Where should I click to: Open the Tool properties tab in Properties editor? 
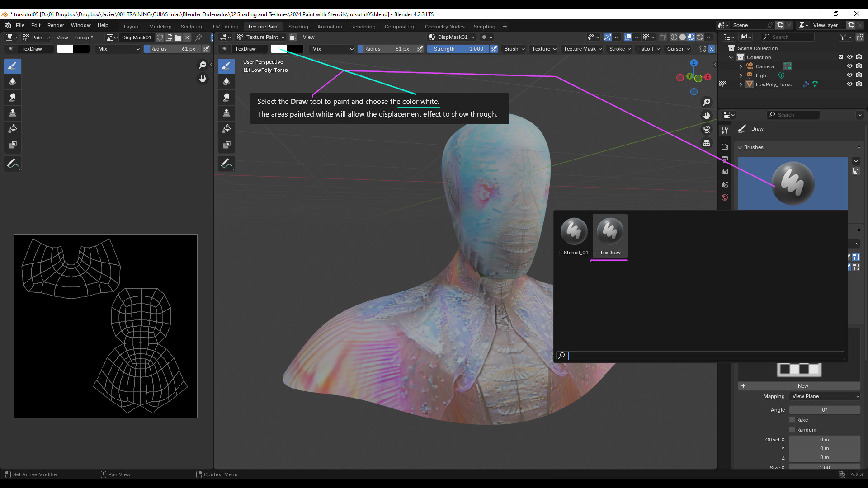click(725, 131)
